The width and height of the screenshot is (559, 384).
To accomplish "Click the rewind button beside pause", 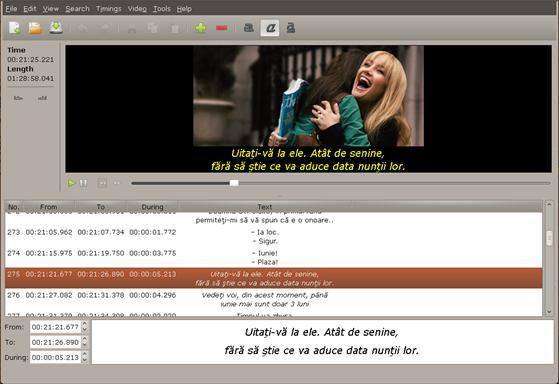I will [x=102, y=183].
